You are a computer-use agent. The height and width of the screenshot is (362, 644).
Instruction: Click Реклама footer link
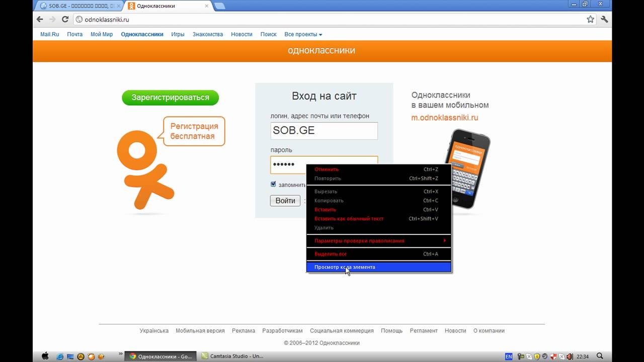[244, 331]
